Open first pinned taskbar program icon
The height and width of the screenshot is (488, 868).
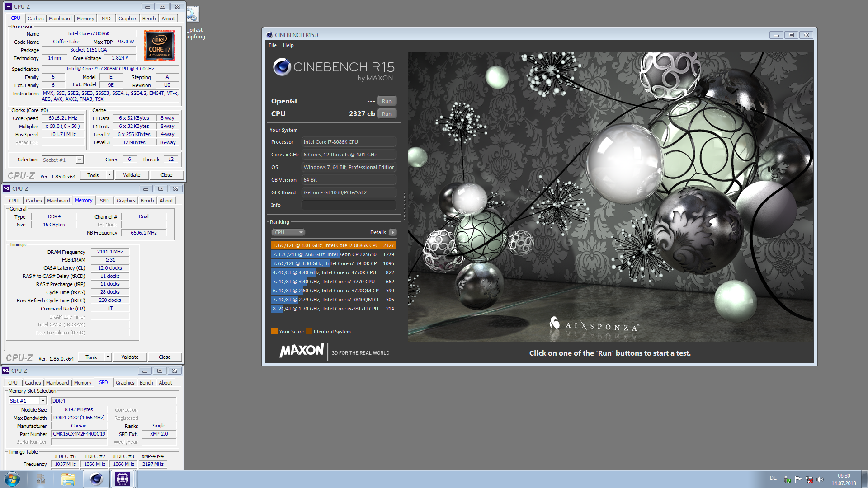(x=41, y=479)
